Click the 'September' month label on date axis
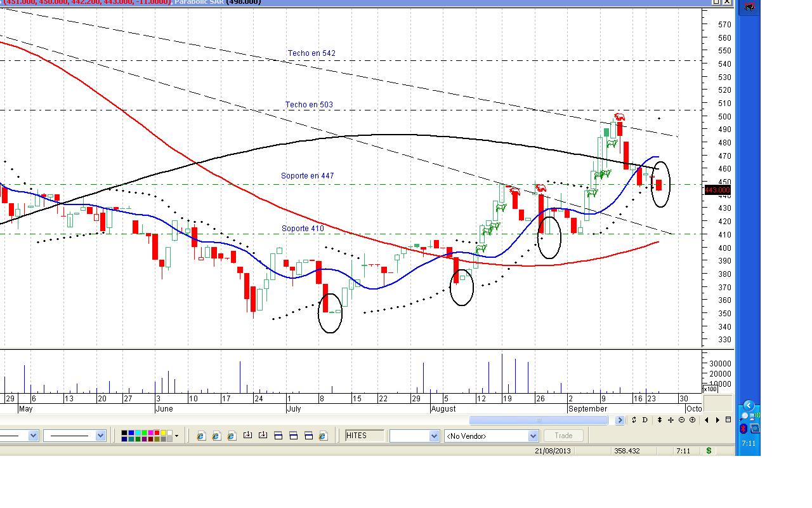The height and width of the screenshot is (508, 812). (587, 409)
